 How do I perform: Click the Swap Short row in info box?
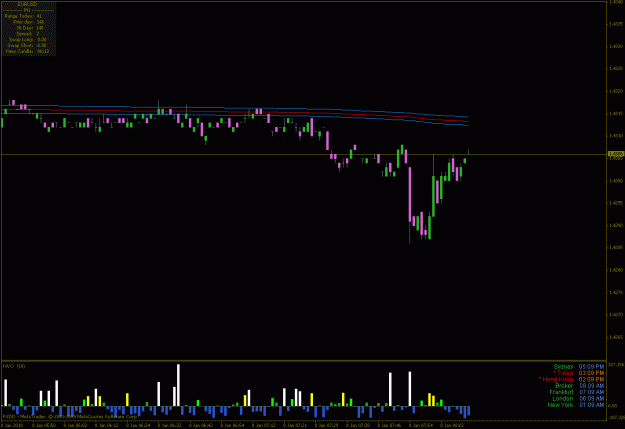point(27,45)
